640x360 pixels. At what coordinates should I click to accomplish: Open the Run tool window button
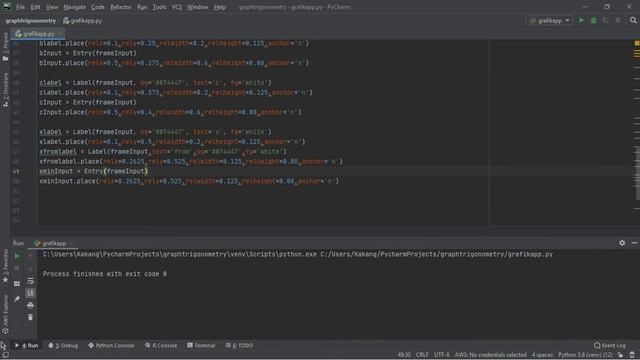(27, 345)
